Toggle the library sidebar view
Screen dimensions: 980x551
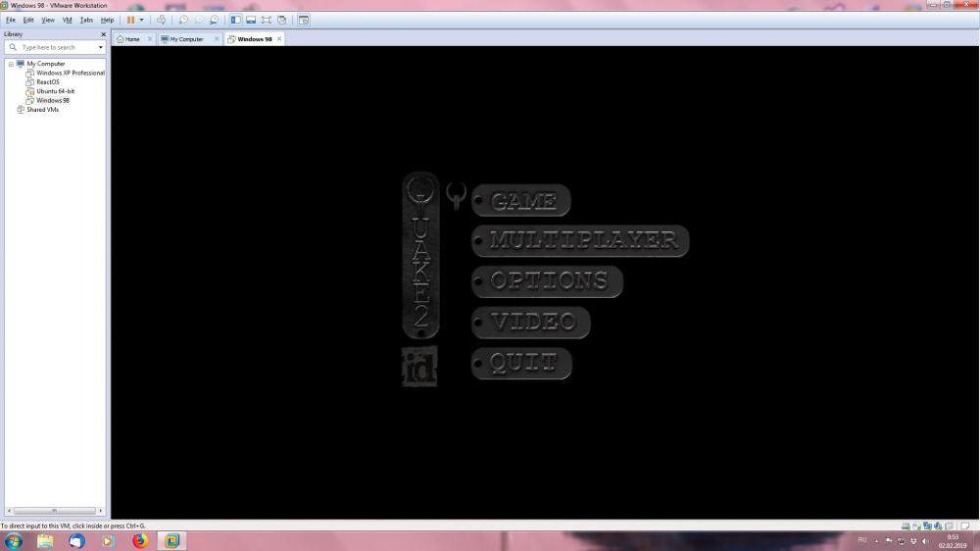pyautogui.click(x=235, y=20)
